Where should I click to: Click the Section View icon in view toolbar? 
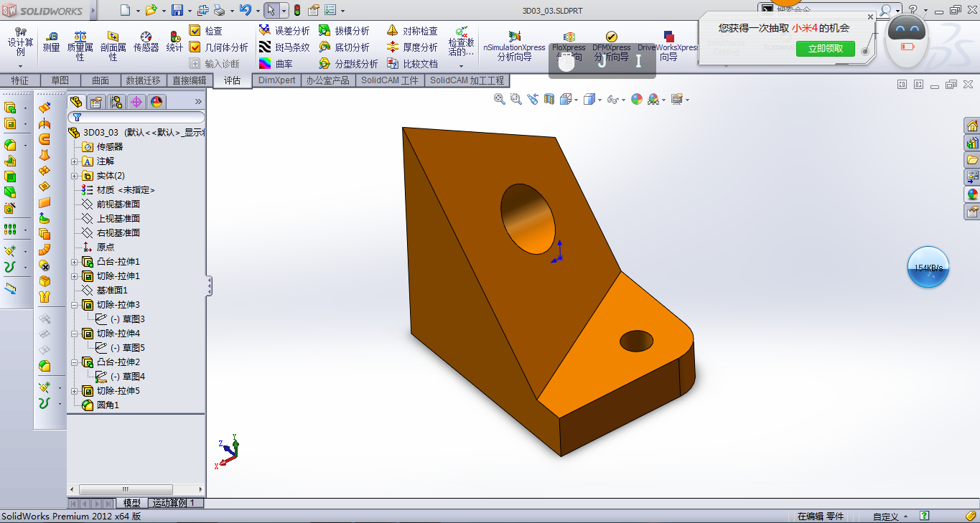[x=549, y=99]
